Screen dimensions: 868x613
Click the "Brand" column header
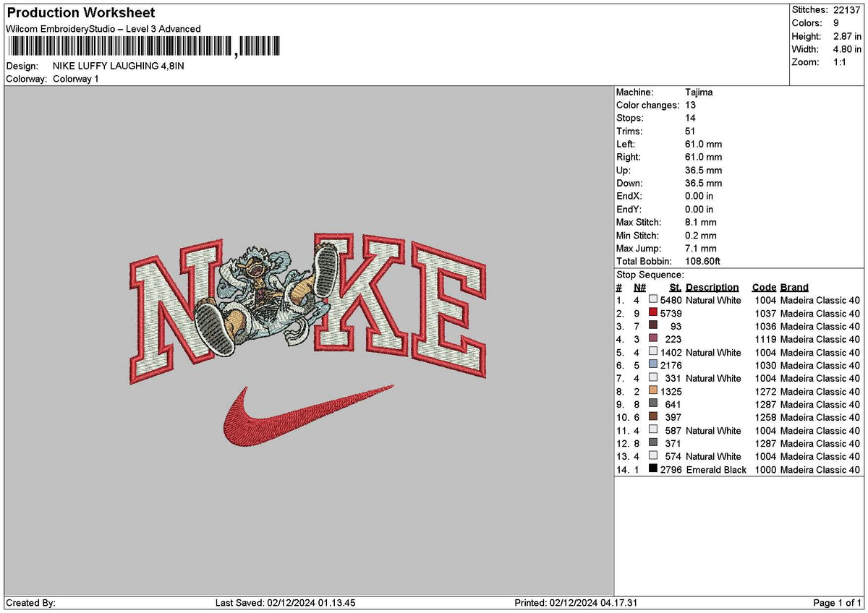click(x=794, y=287)
